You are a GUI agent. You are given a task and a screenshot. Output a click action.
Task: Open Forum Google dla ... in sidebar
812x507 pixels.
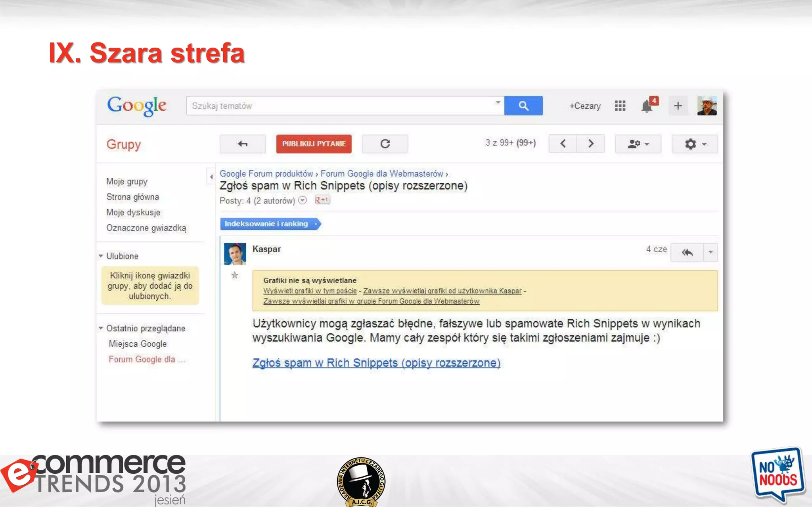(x=147, y=359)
